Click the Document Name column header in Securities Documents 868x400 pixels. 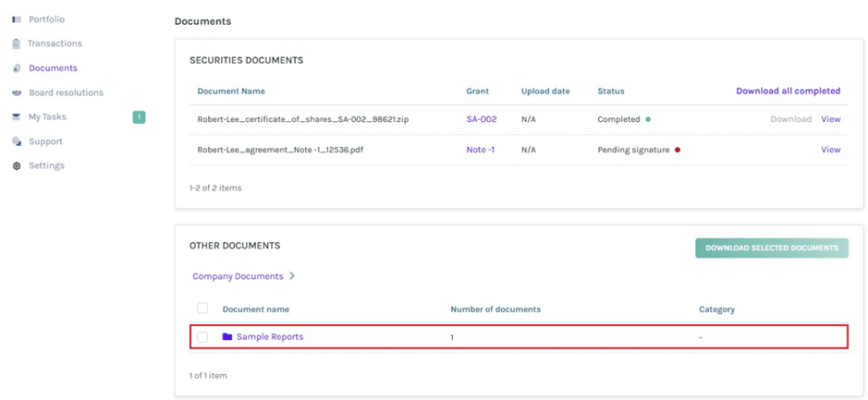231,91
